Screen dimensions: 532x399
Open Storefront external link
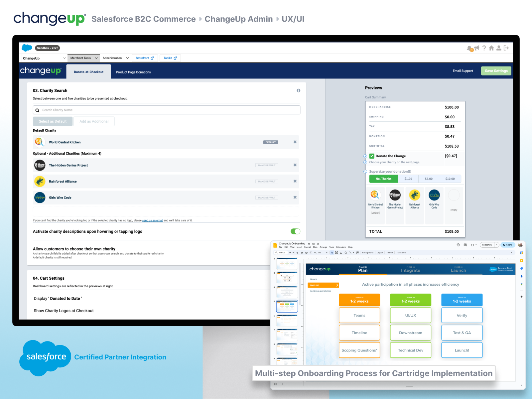145,58
